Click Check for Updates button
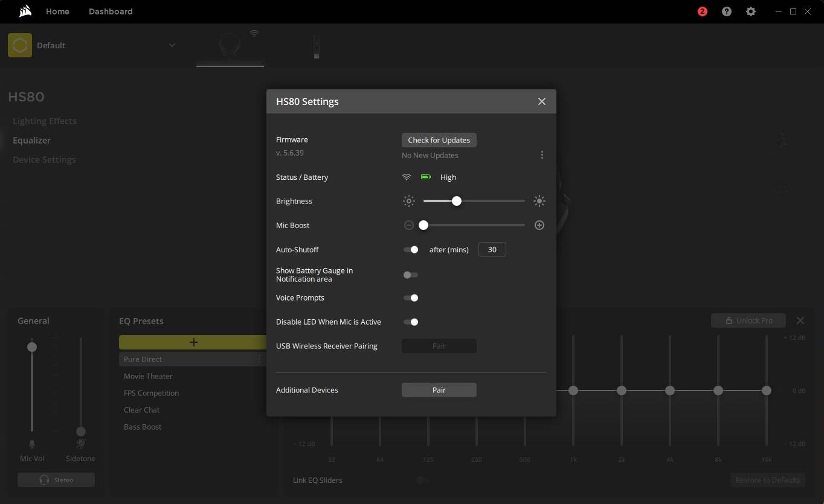Screen dimensions: 824x504 (x=439, y=140)
